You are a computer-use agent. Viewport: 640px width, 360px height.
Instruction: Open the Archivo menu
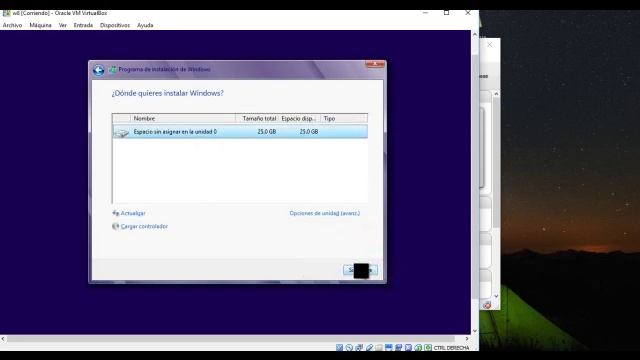(12, 25)
